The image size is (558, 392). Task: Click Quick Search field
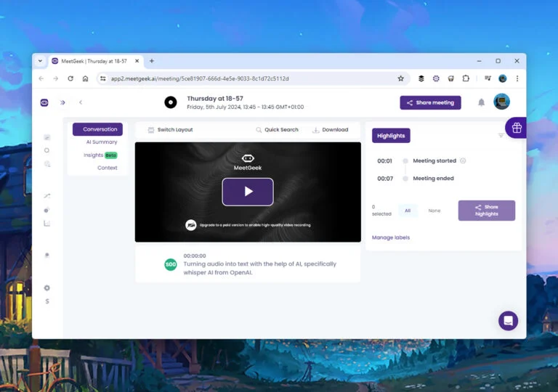(x=277, y=130)
